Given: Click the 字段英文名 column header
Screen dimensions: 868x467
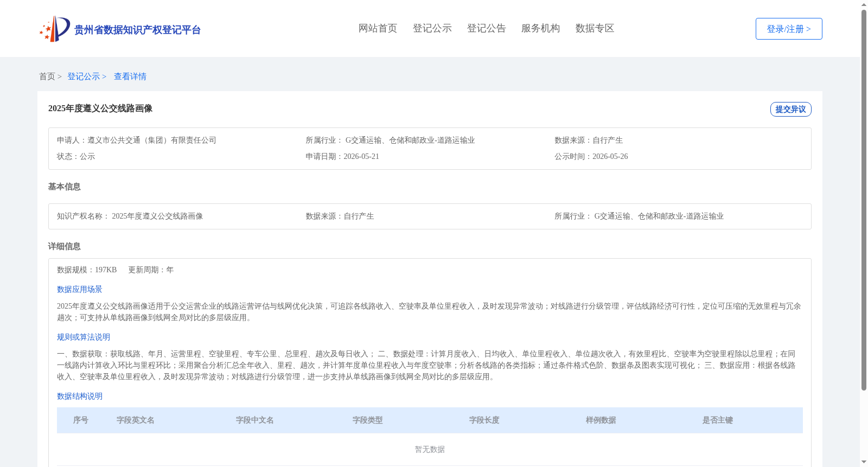Looking at the screenshot, I should pos(136,420).
